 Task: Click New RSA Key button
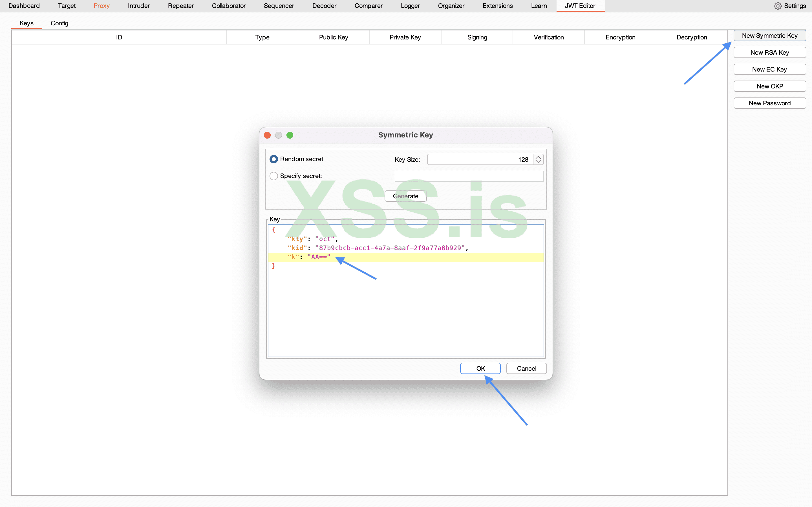click(x=769, y=53)
